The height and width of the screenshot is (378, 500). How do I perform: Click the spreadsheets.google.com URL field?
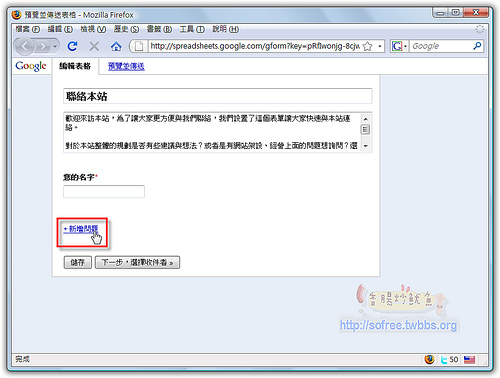coord(255,46)
